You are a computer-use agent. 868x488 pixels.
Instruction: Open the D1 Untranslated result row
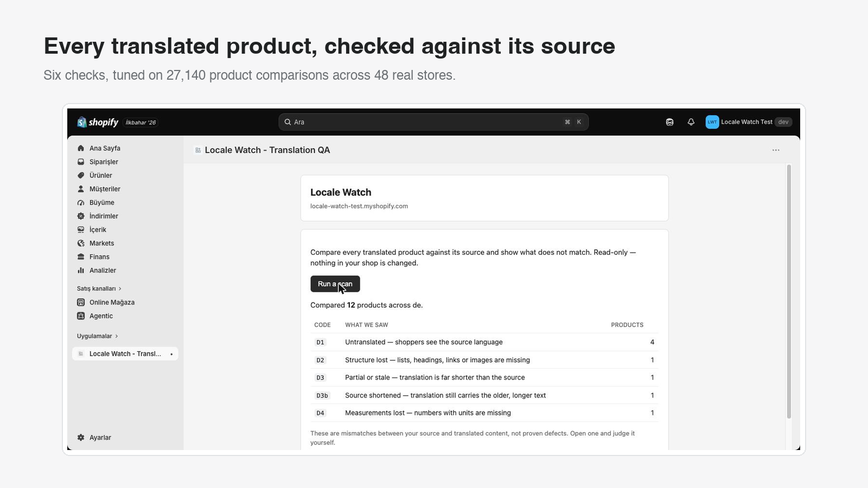484,342
